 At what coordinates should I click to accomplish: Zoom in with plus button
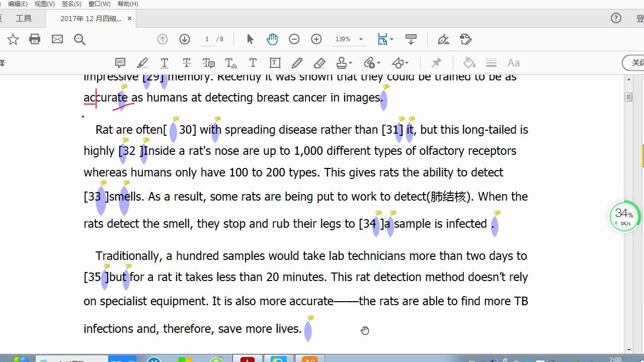[x=316, y=39]
